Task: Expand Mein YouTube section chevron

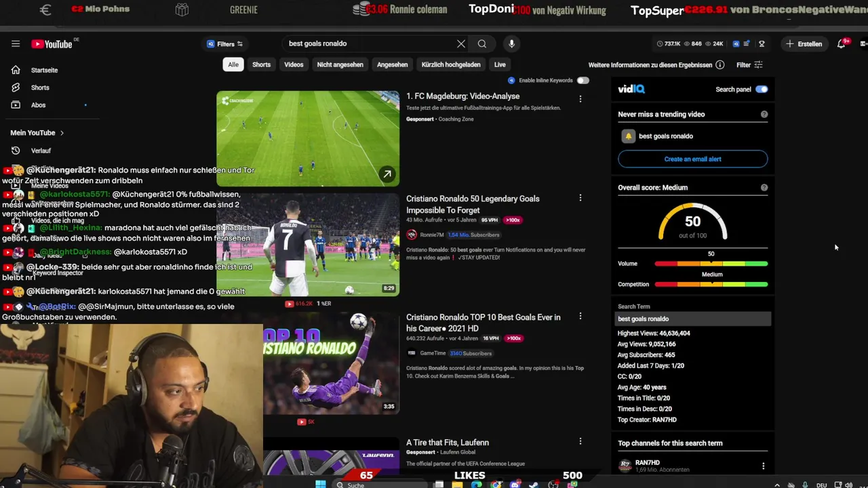Action: tap(62, 133)
